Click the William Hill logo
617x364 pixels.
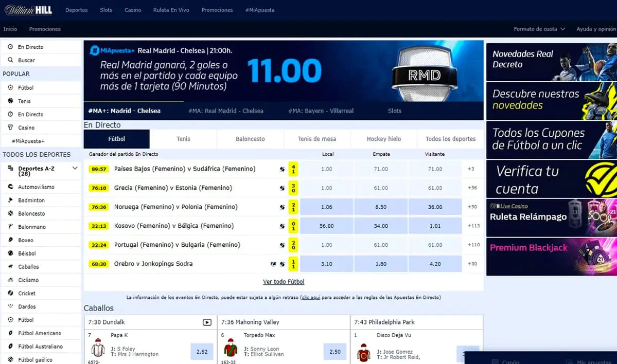28,10
